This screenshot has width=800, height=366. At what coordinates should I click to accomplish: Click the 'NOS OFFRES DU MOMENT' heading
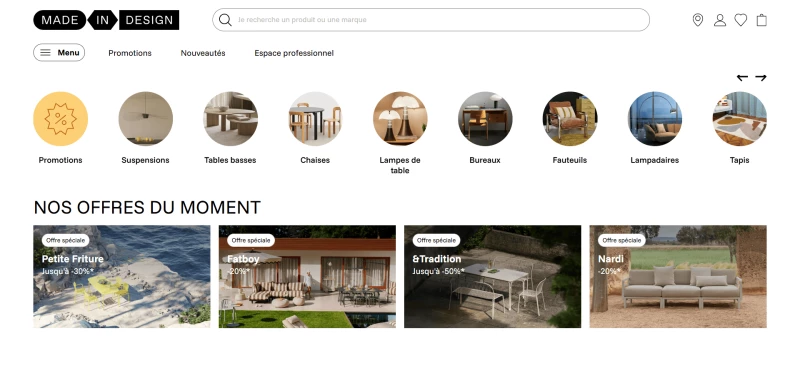click(147, 207)
